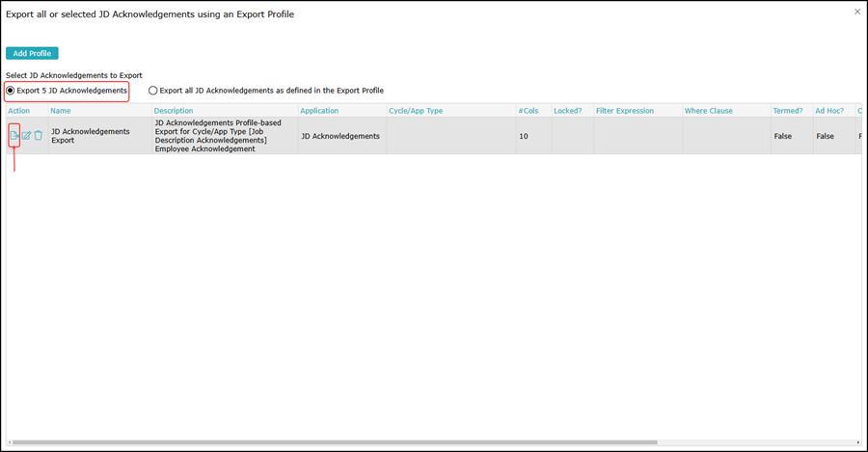Click the export icon for JD Acknowledgements Export
This screenshot has width=868, height=452.
point(14,136)
